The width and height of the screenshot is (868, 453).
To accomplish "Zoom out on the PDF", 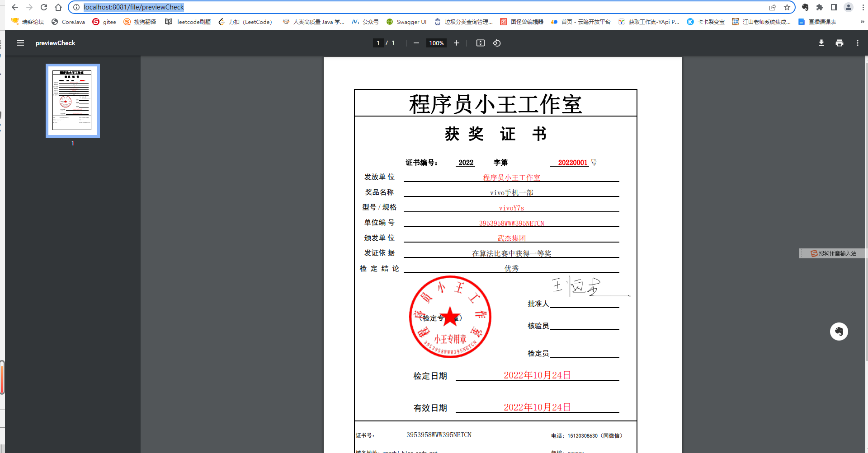I will pyautogui.click(x=416, y=43).
